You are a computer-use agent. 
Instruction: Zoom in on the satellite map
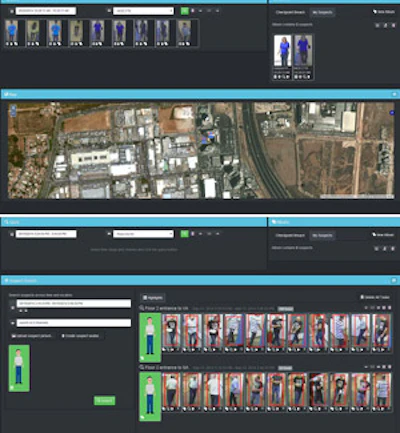13,108
